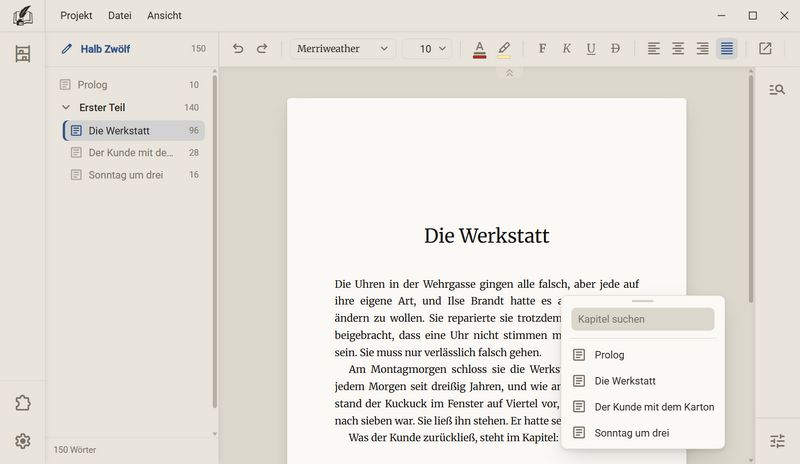Click the document icon of Der Kunde in popup
The image size is (800, 464).
579,407
